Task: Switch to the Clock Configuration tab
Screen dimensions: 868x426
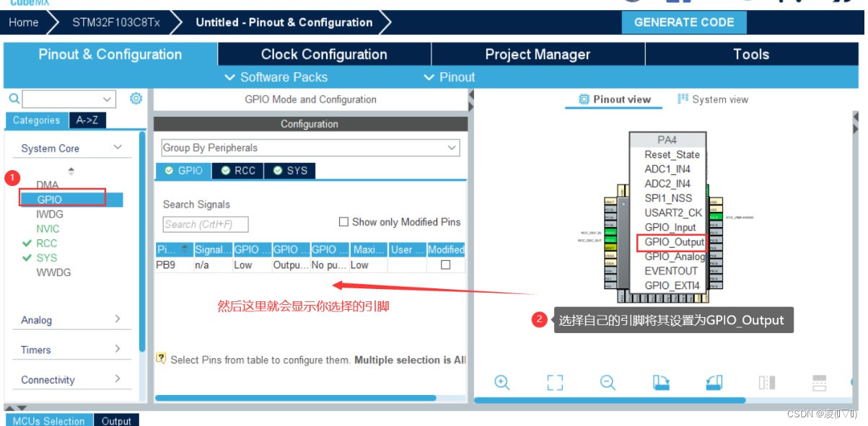Action: pyautogui.click(x=324, y=54)
